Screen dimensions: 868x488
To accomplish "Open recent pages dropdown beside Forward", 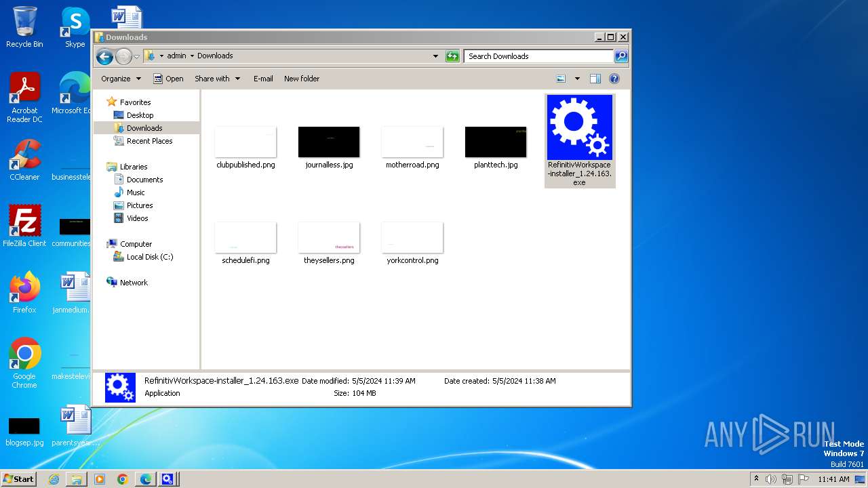I will click(136, 56).
